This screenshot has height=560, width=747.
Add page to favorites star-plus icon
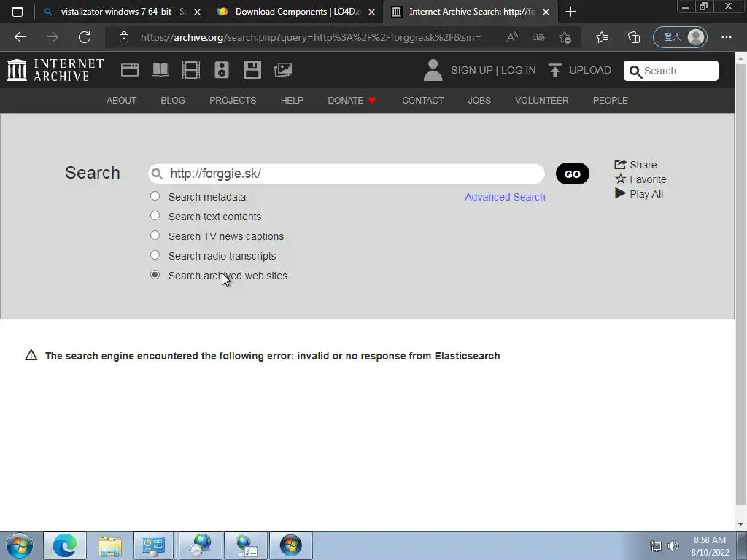click(x=565, y=37)
